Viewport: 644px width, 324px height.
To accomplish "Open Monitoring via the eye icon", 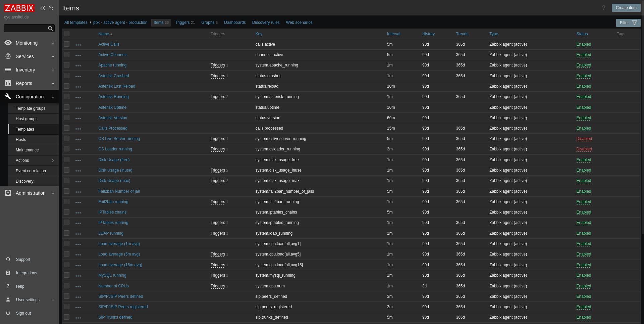I will click(8, 43).
